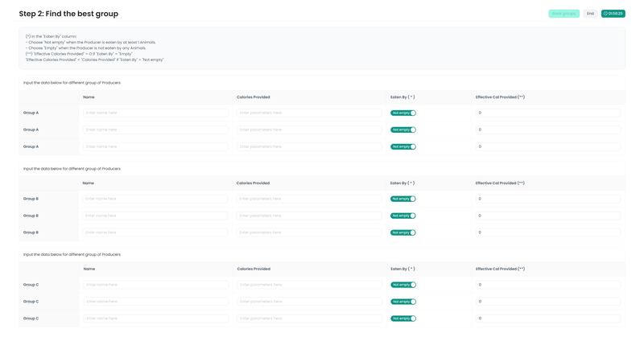The height and width of the screenshot is (362, 644).
Task: Toggle Eaten By switch in second Group A row
Action: (x=403, y=130)
